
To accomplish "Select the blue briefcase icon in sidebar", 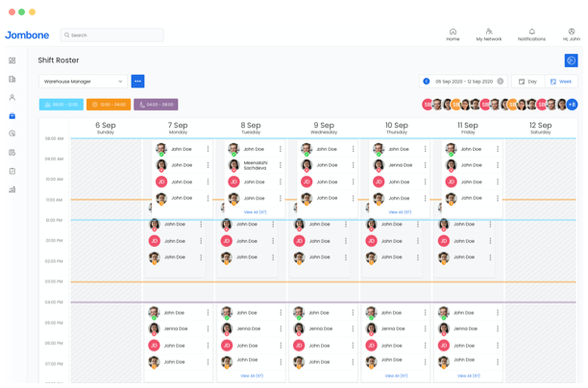I will 12,116.
